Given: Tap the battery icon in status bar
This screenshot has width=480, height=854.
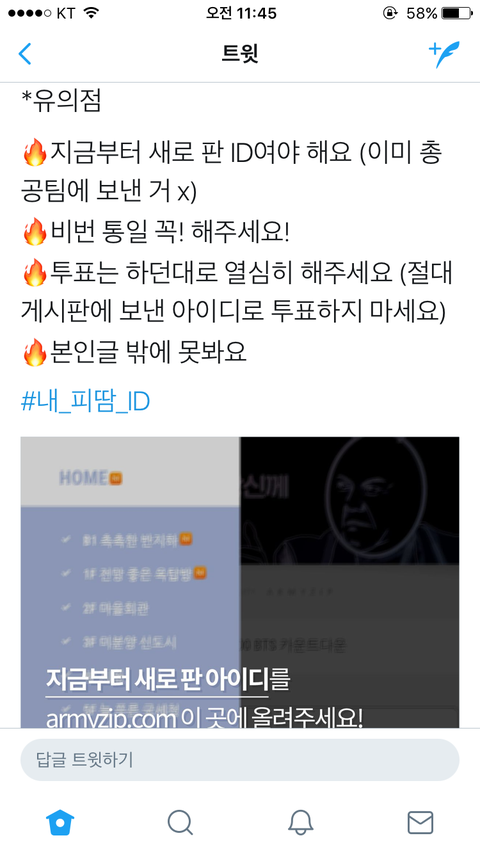Looking at the screenshot, I should coord(457,13).
